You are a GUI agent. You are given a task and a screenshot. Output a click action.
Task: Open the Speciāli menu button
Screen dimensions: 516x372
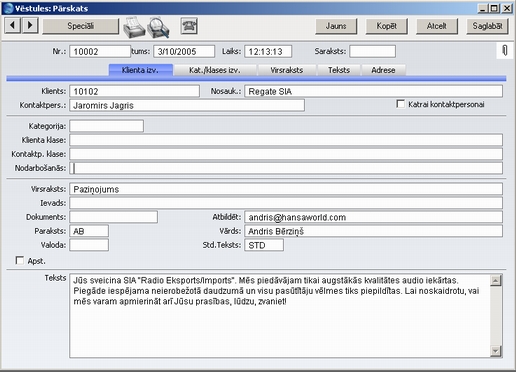[80, 26]
